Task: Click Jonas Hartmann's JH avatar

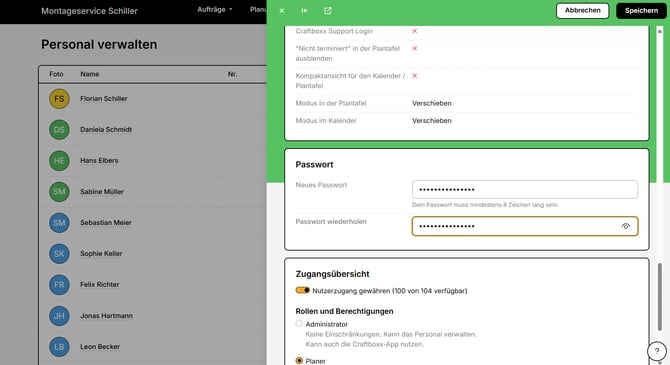Action: [59, 316]
